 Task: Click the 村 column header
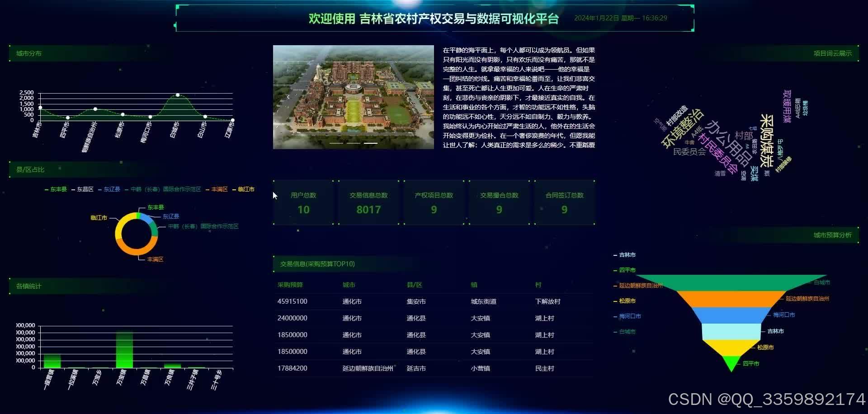click(538, 285)
